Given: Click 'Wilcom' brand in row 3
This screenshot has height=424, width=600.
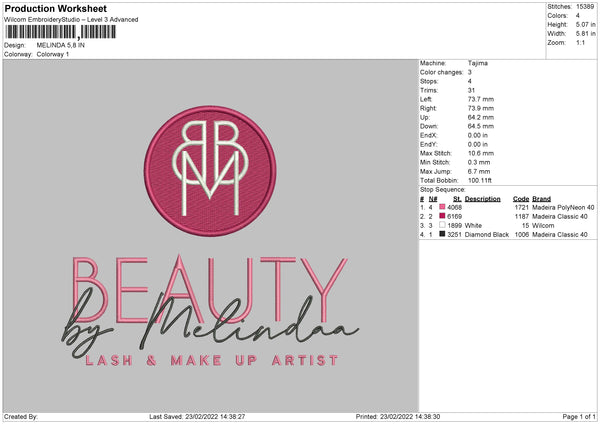Looking at the screenshot, I should click(543, 225).
